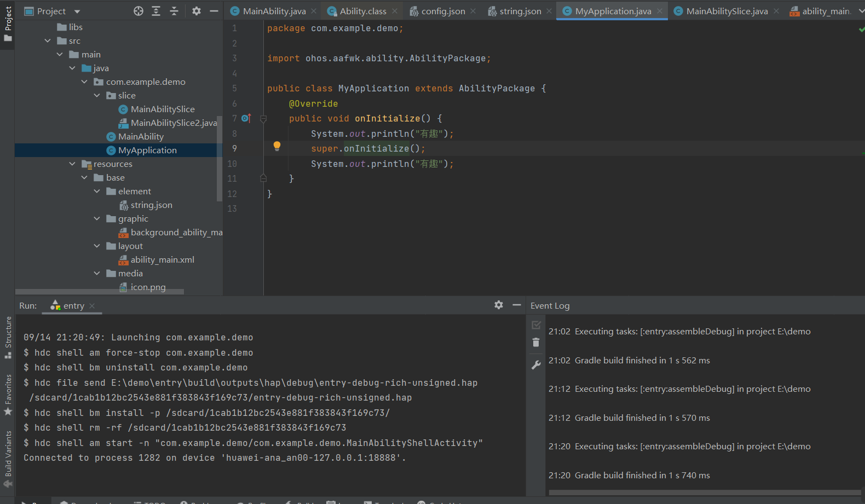Image resolution: width=865 pixels, height=504 pixels.
Task: Close the MainAbilitySlice.java tab
Action: [x=776, y=11]
